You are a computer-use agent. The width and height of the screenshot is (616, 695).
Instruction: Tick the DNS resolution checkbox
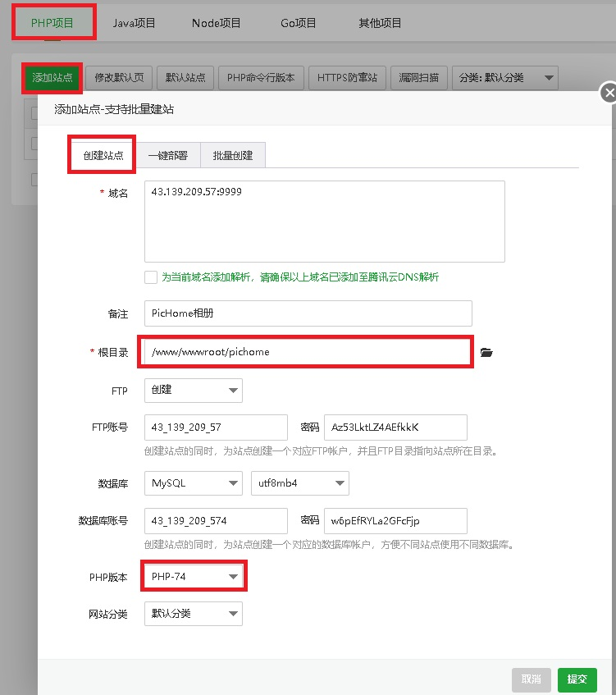(x=151, y=277)
